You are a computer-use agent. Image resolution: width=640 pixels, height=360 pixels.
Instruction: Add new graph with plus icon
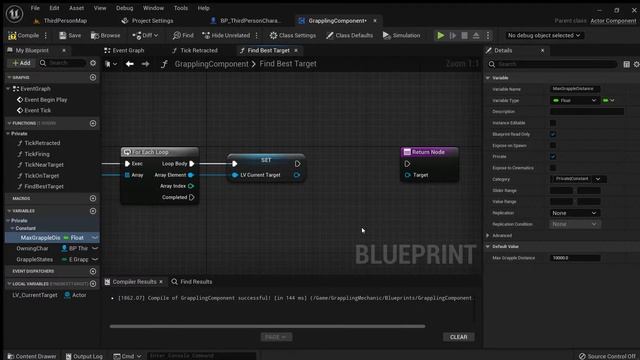click(x=93, y=77)
